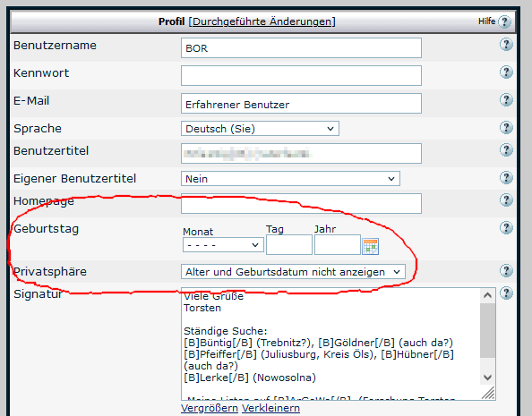This screenshot has width=532, height=416.
Task: Click into the Homepage text field
Action: (x=301, y=203)
